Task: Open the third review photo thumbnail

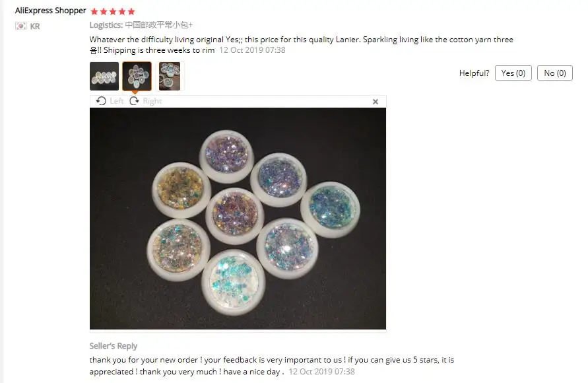Action: coord(170,76)
